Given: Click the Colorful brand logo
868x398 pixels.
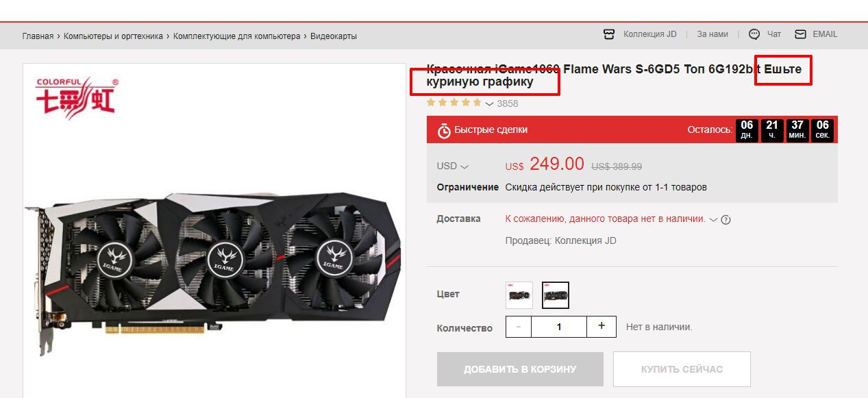Looking at the screenshot, I should [77, 97].
